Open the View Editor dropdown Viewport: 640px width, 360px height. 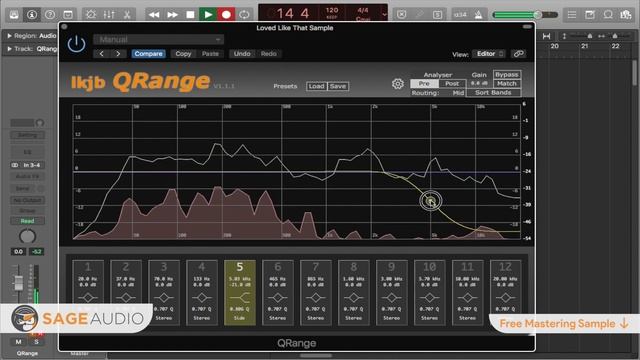click(x=489, y=54)
